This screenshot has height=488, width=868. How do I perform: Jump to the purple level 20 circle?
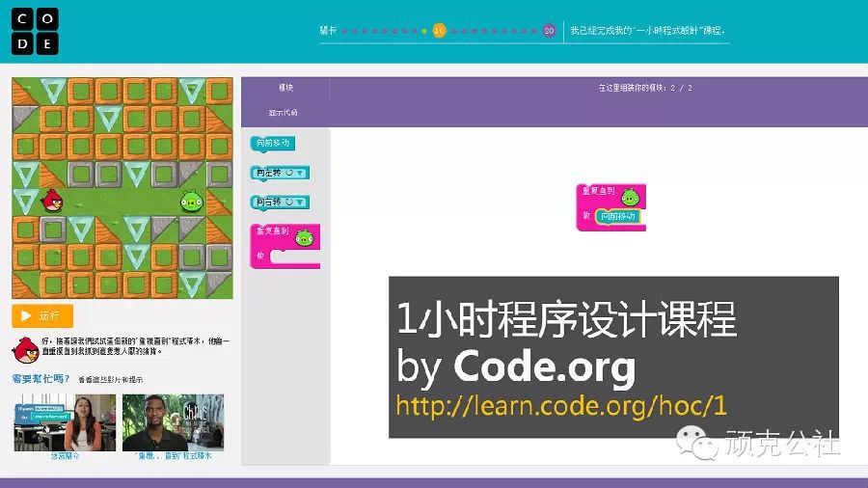549,31
